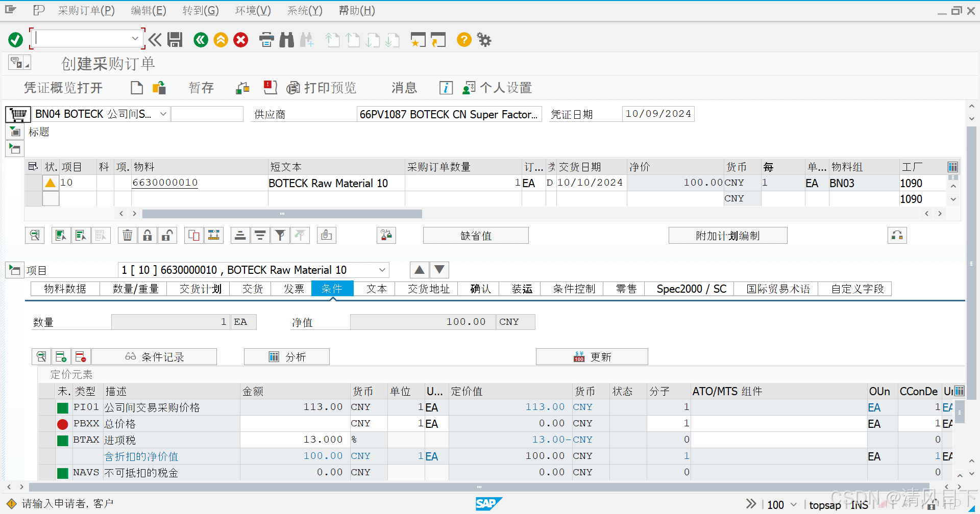Click the Create new session icon
Image resolution: width=980 pixels, height=514 pixels.
pyautogui.click(x=418, y=40)
